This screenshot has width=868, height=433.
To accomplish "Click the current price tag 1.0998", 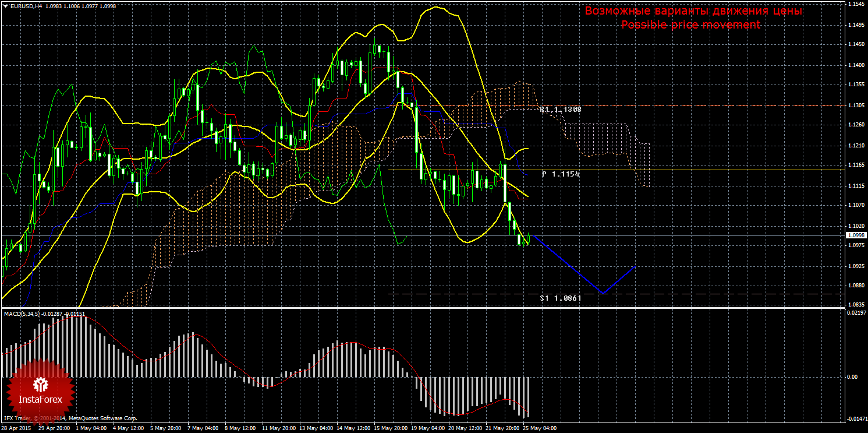I will (855, 235).
